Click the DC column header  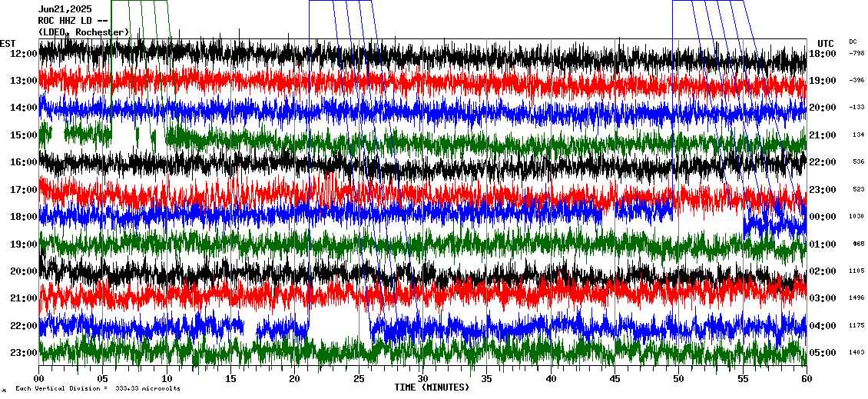(x=853, y=42)
